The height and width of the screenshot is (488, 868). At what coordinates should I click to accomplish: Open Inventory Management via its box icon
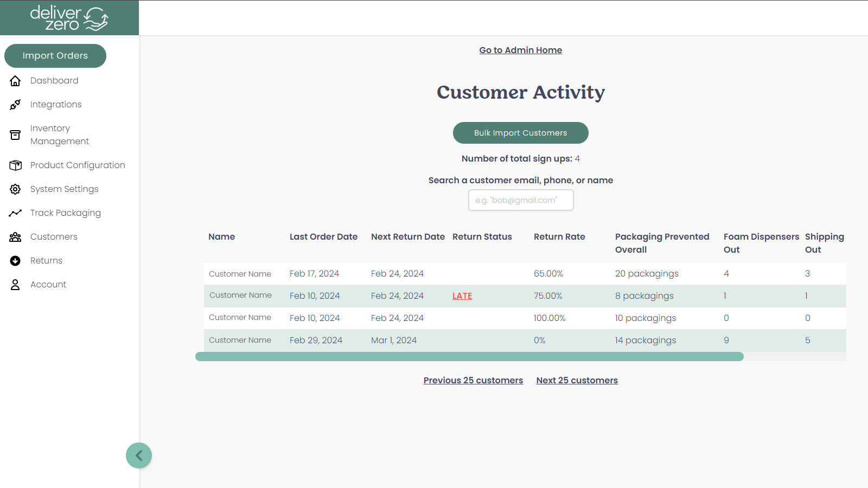[x=15, y=134]
